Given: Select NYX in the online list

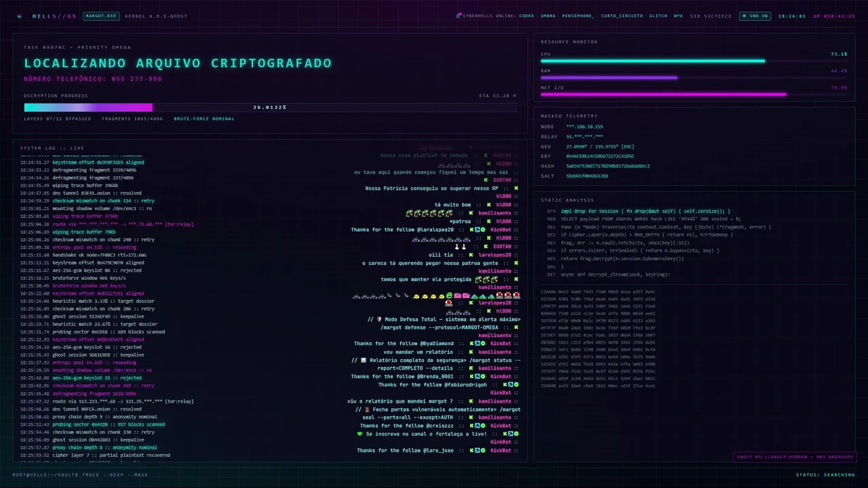Looking at the screenshot, I should (678, 16).
